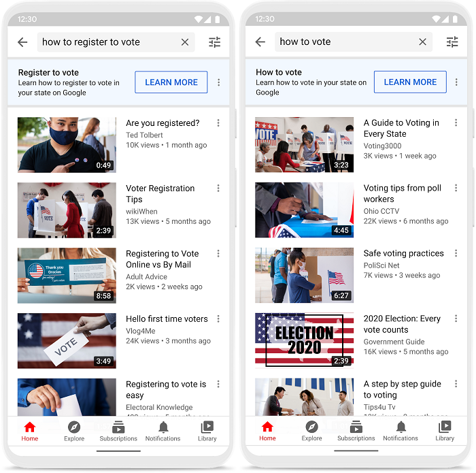Click LEARN MORE in Register to vote panel
The height and width of the screenshot is (473, 476).
tap(171, 82)
